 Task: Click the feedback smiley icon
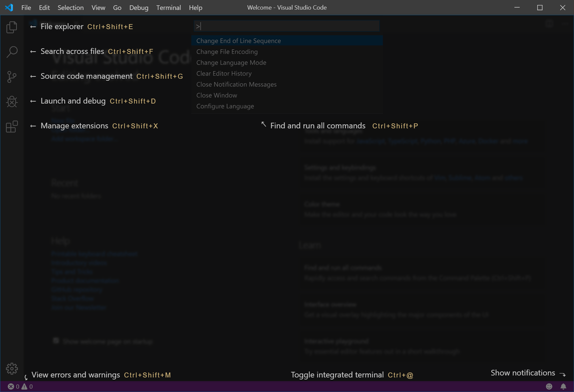coord(549,386)
